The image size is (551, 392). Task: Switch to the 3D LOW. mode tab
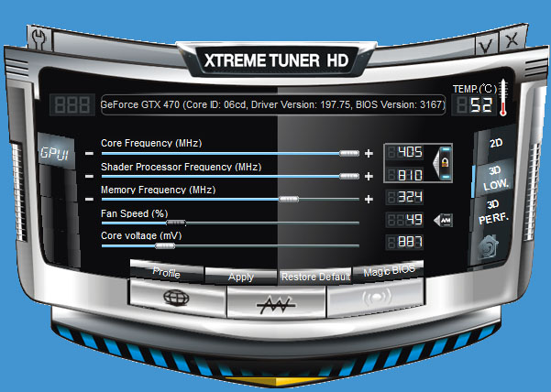pyautogui.click(x=495, y=179)
